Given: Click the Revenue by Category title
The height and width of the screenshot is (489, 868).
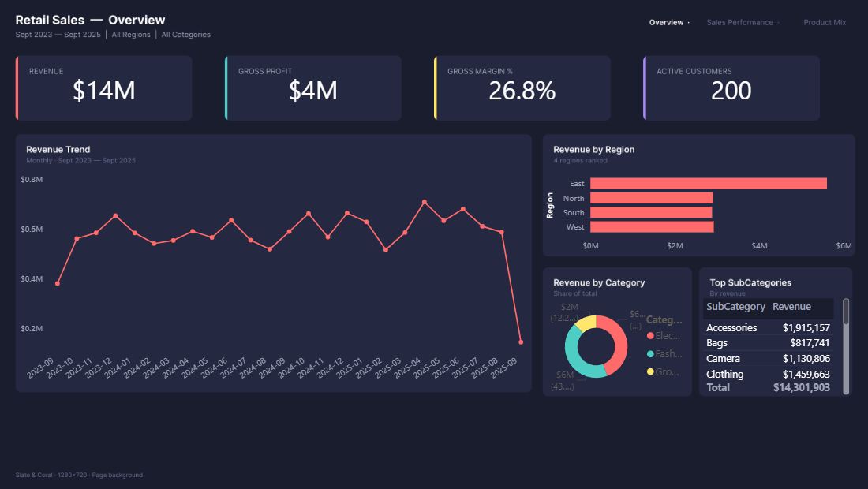Looking at the screenshot, I should pyautogui.click(x=599, y=282).
